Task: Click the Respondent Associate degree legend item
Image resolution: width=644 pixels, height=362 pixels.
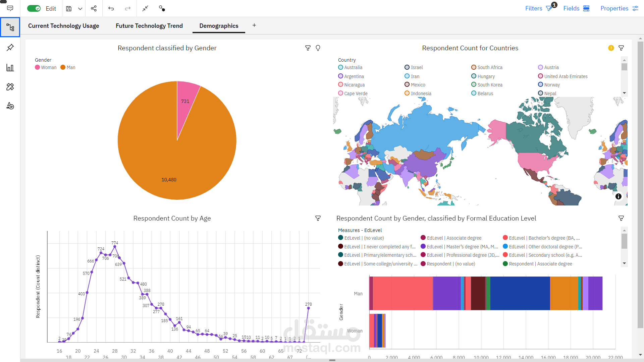Action: click(538, 264)
